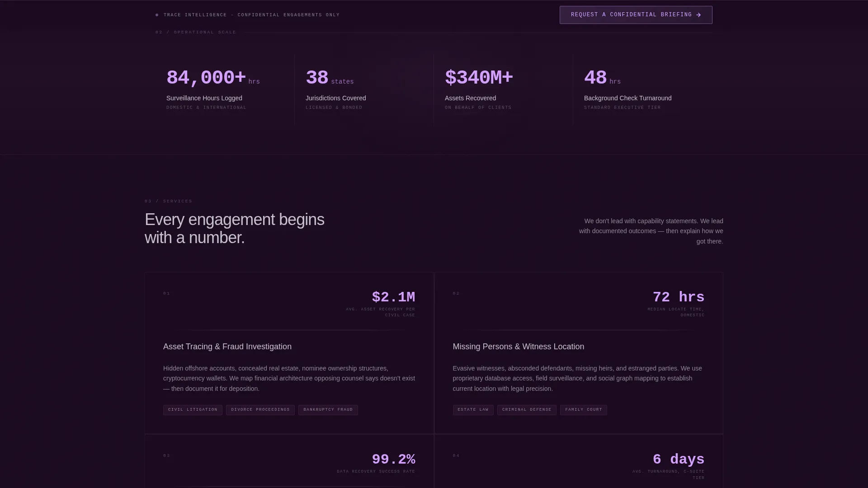
Task: Click Standard Executive Tier caption
Action: click(622, 108)
